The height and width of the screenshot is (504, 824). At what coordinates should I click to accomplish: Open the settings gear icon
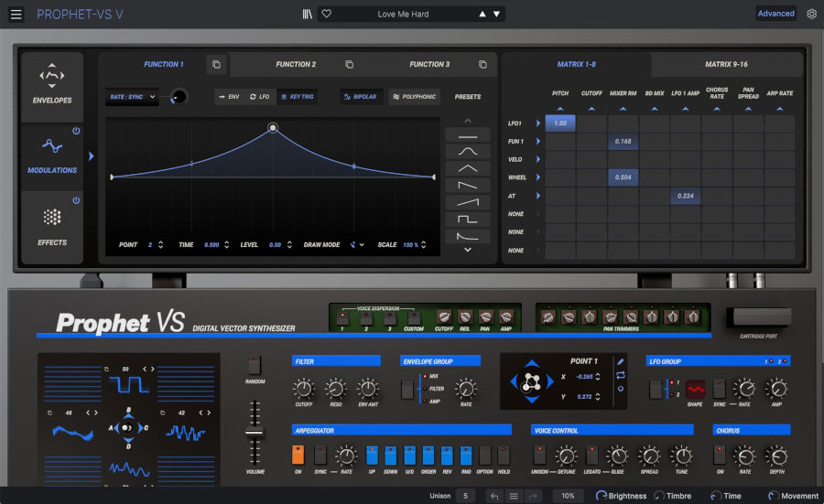click(811, 14)
